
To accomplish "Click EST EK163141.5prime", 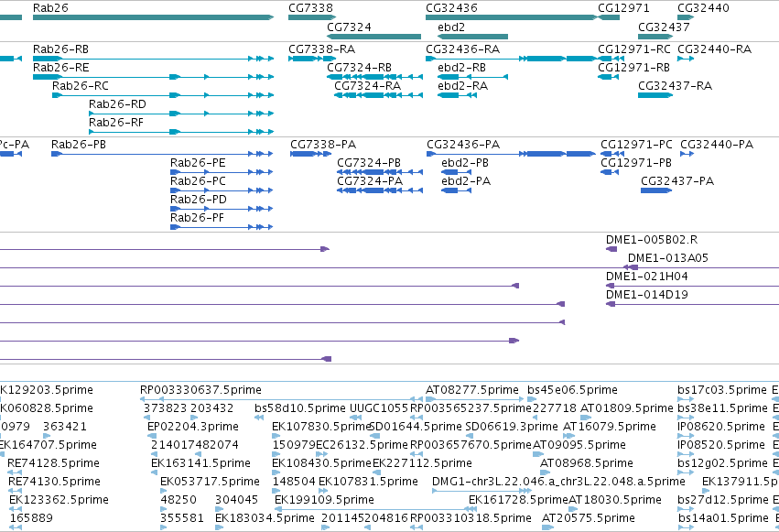I will point(200,463).
